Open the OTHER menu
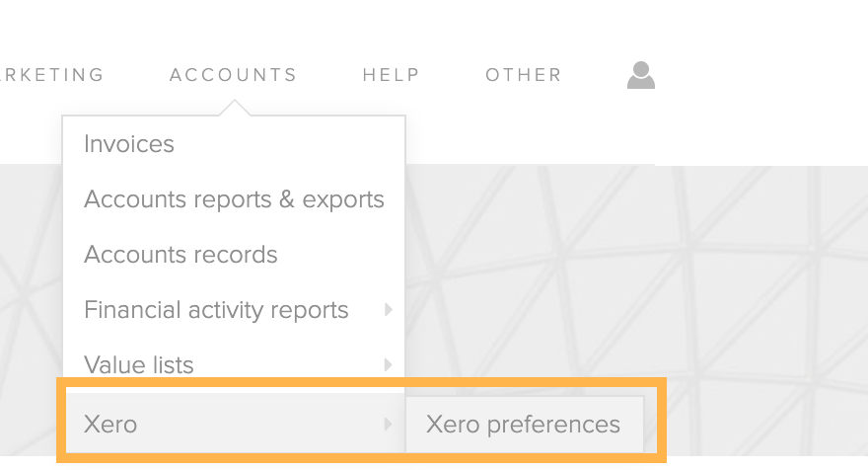The height and width of the screenshot is (470, 868). pos(524,75)
